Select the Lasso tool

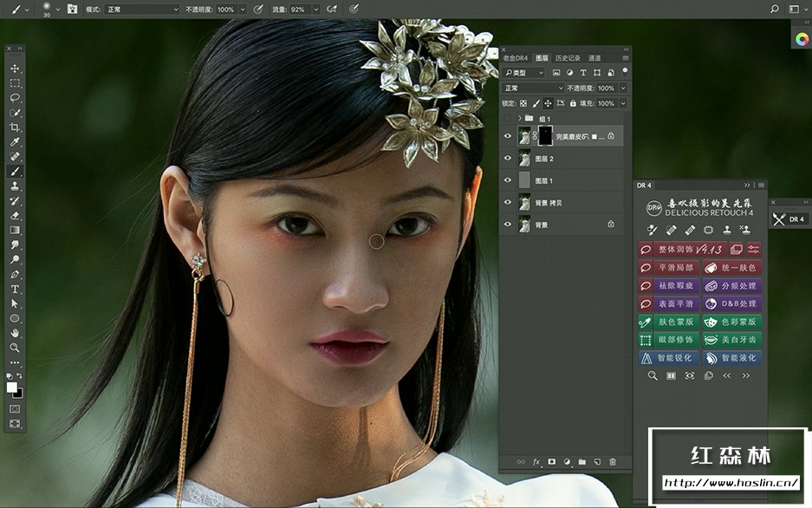click(16, 98)
